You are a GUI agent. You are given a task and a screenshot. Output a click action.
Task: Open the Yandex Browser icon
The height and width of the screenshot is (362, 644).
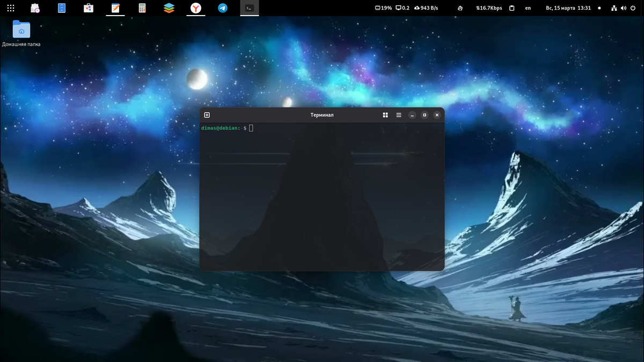(196, 8)
